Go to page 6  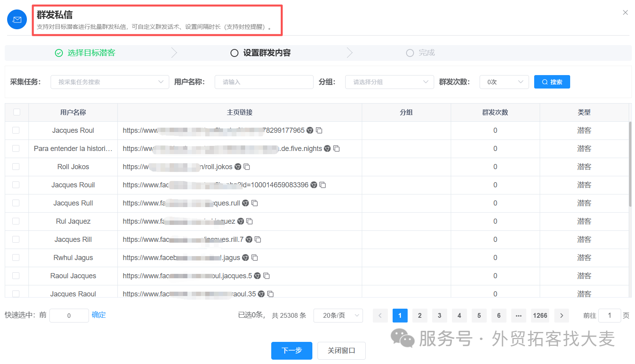coord(499,315)
